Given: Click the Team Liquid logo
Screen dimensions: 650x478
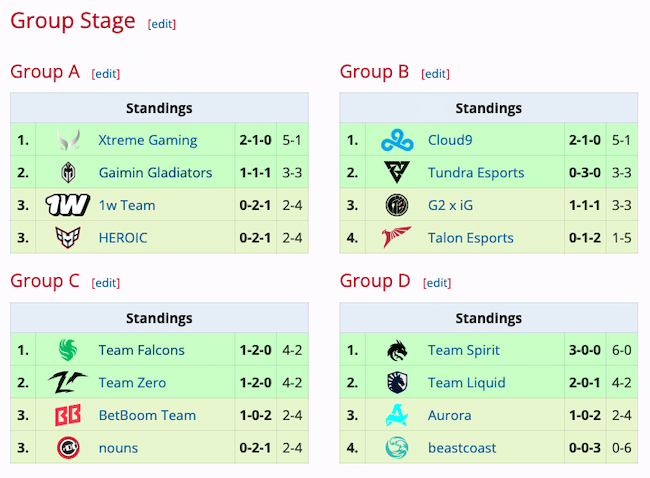Looking at the screenshot, I should tap(397, 383).
